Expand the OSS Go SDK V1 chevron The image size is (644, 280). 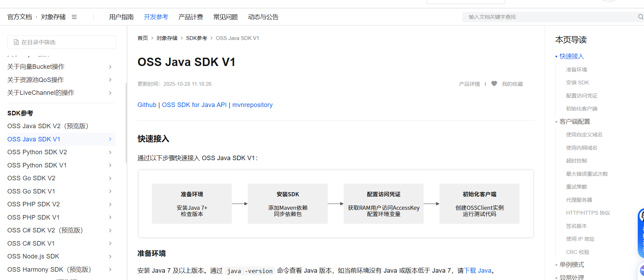pyautogui.click(x=110, y=191)
